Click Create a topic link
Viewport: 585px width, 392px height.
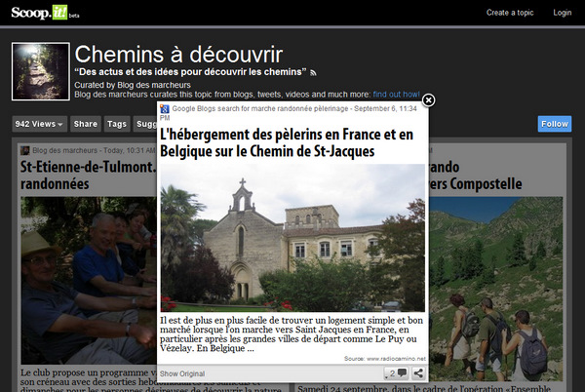coord(510,13)
